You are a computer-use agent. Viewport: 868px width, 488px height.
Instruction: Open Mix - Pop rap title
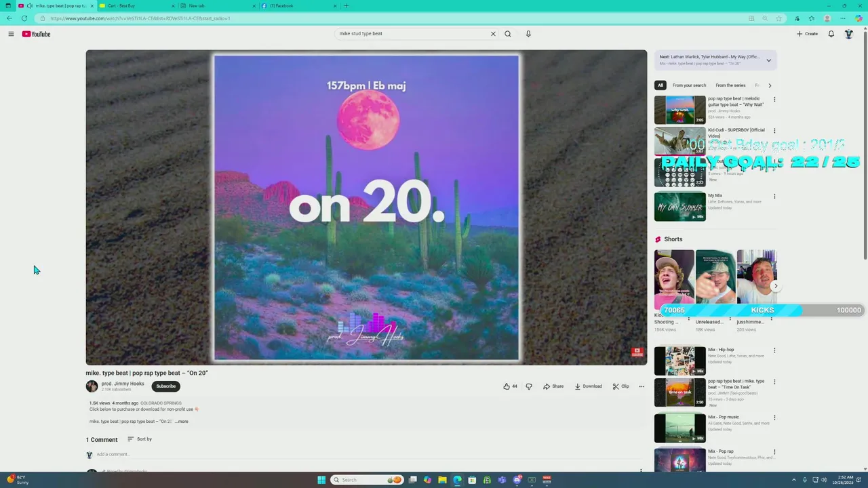pos(721,451)
